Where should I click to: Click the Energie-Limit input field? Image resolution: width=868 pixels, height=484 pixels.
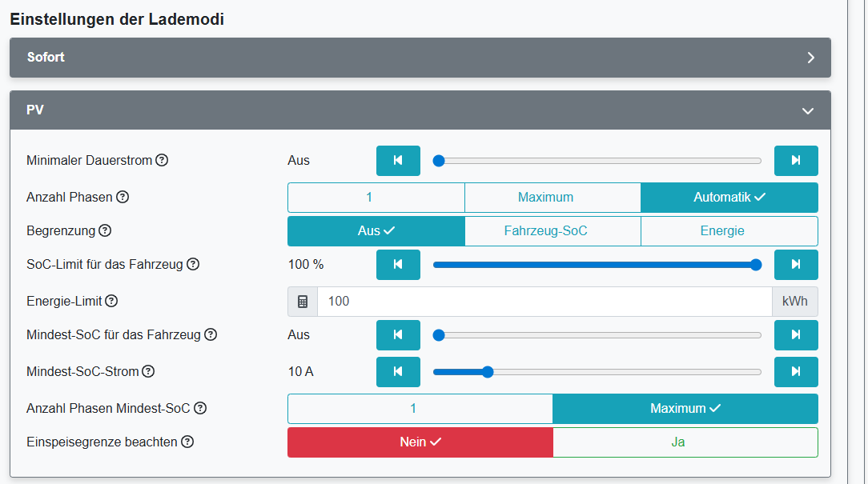click(x=545, y=302)
